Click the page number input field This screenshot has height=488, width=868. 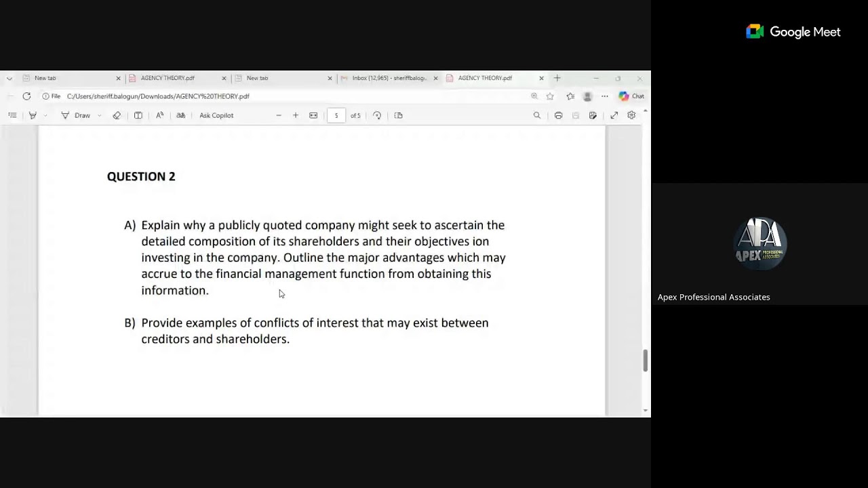[x=336, y=115]
